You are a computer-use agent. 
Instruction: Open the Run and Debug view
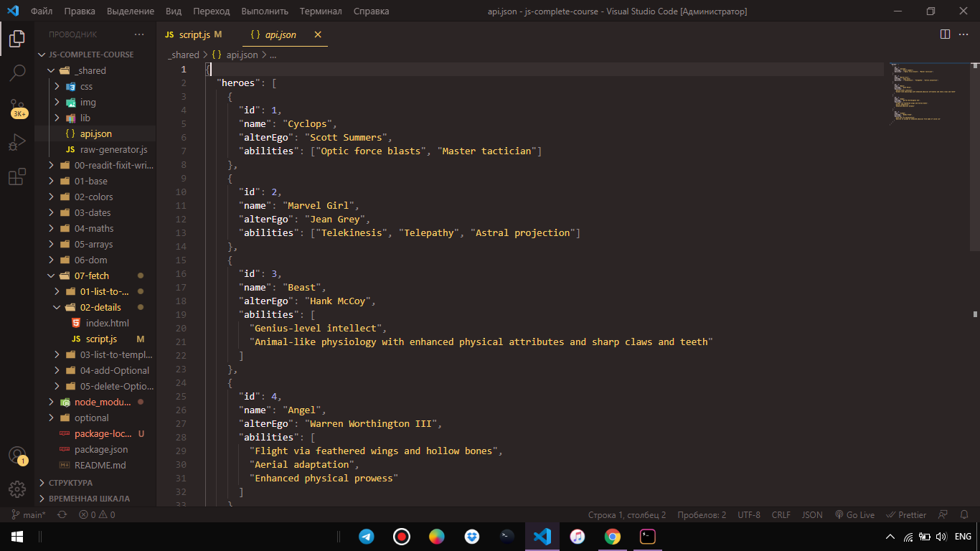pos(17,142)
